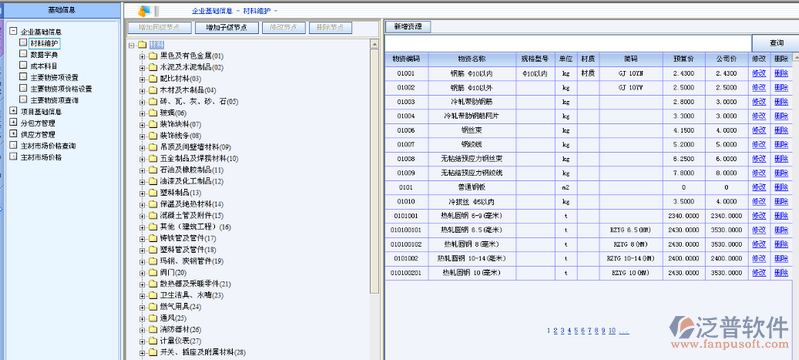Open the 数据字典 sidebar item
The image size is (799, 360).
click(x=44, y=54)
